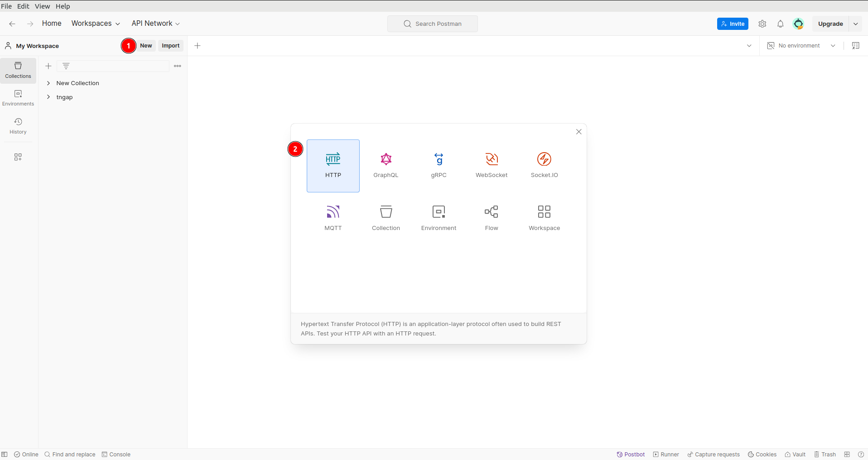Open the View menu
The image size is (868, 460).
[x=43, y=6]
